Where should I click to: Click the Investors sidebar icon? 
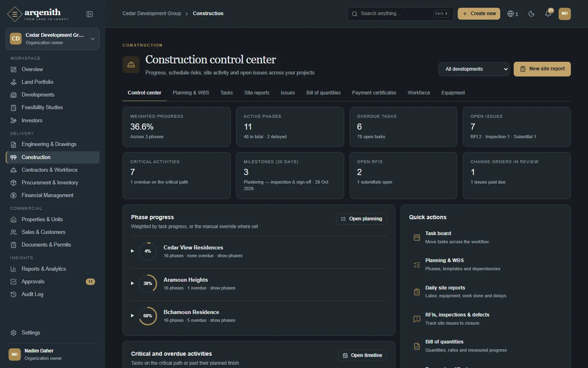point(13,121)
